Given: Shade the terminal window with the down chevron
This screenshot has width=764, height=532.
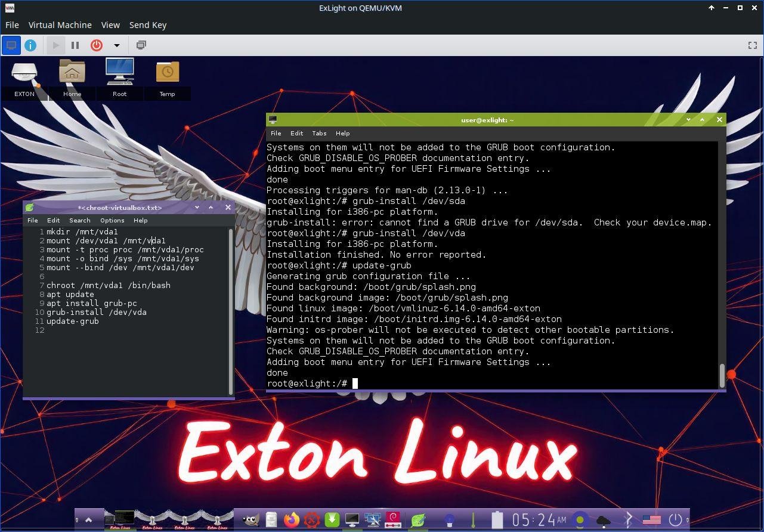Looking at the screenshot, I should click(688, 120).
